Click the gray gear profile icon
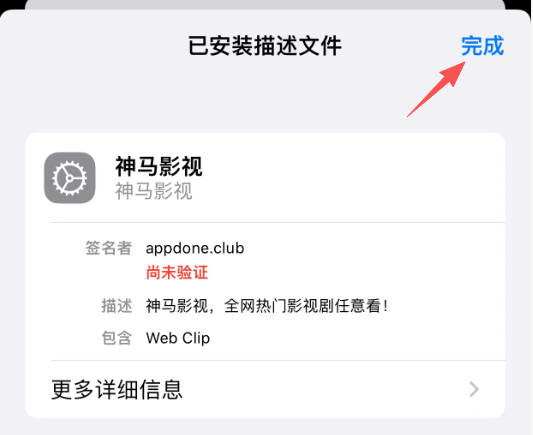This screenshot has width=533, height=435. (70, 178)
